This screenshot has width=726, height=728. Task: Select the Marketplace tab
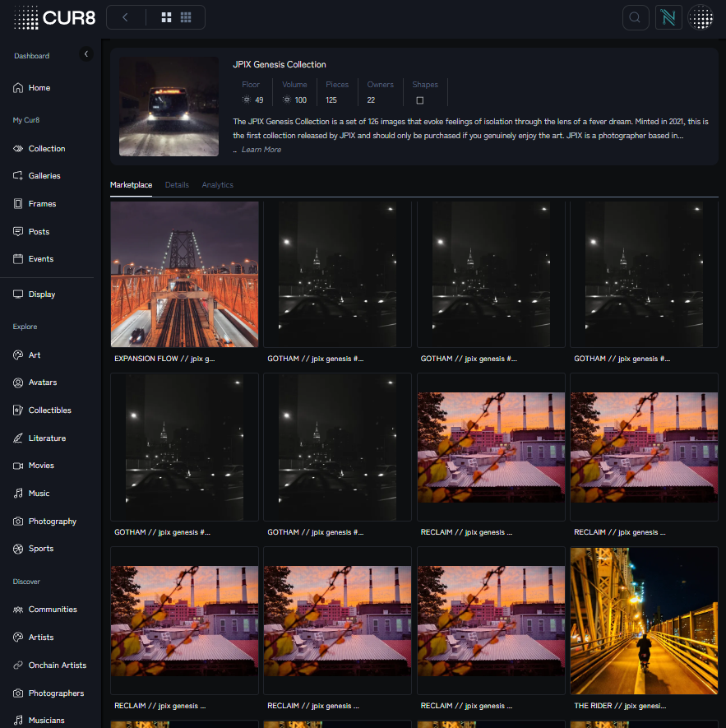131,185
